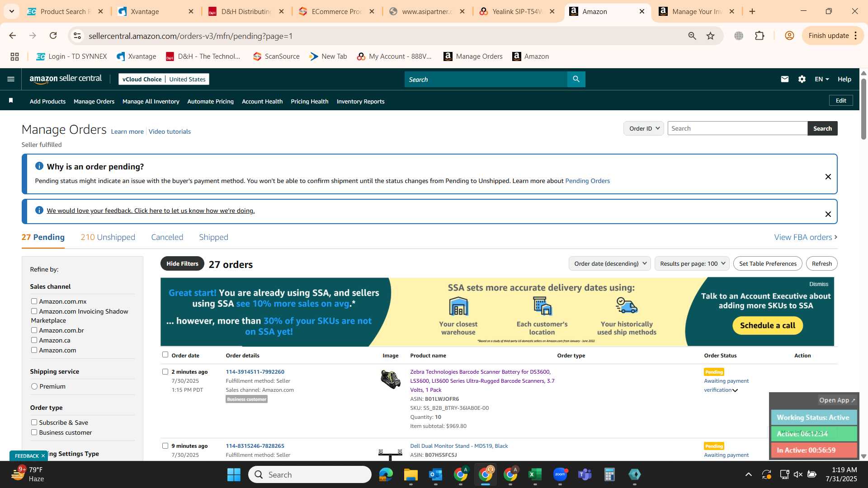The width and height of the screenshot is (868, 488).
Task: Switch to the Canceled orders tab
Action: coord(167,237)
